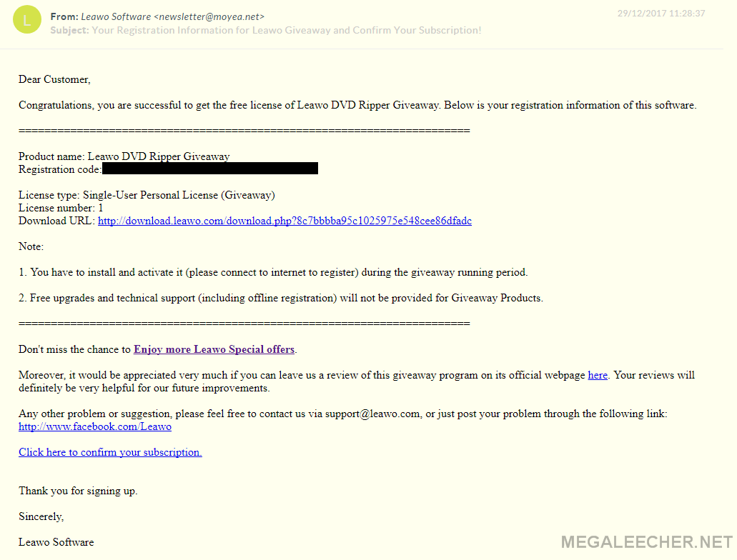The image size is (737, 560).
Task: Click the 'Dear Customer,' greeting
Action: (x=54, y=79)
